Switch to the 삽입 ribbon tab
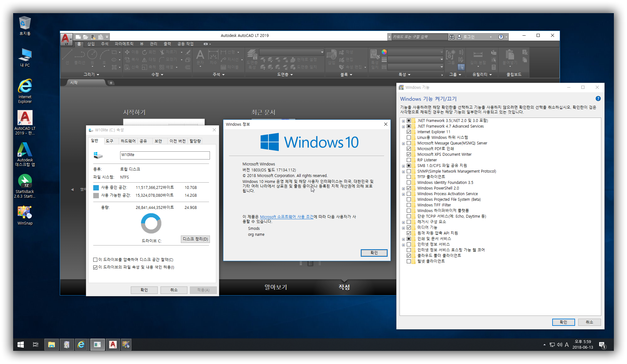Viewport: 627px width, 364px height. 91,44
